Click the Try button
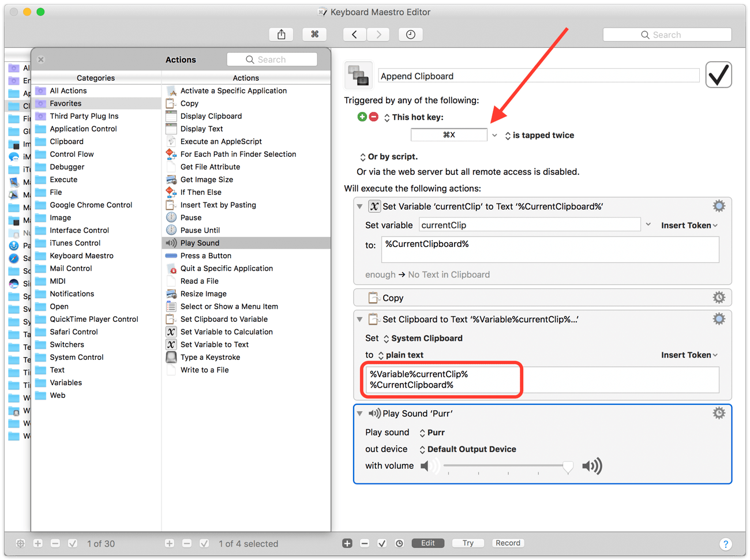 468,543
